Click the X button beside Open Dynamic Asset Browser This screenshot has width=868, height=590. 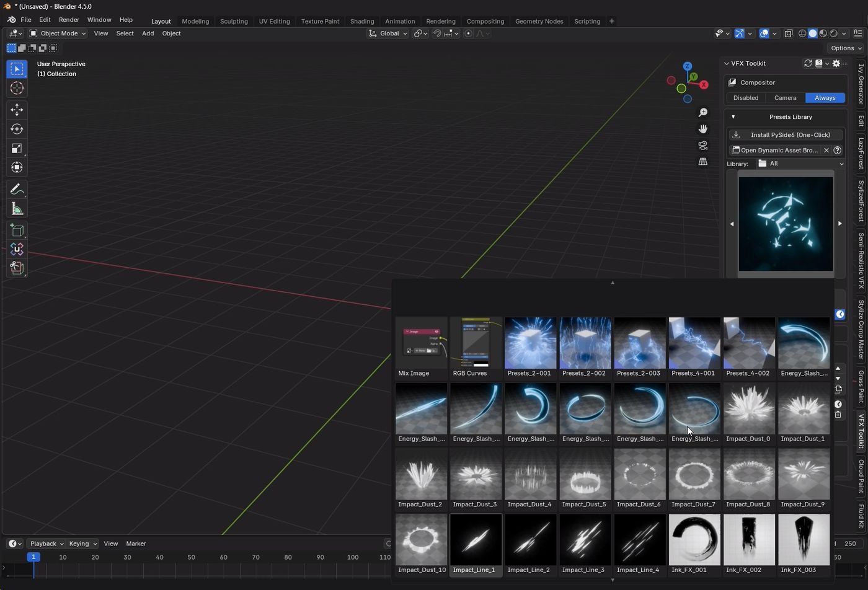826,150
